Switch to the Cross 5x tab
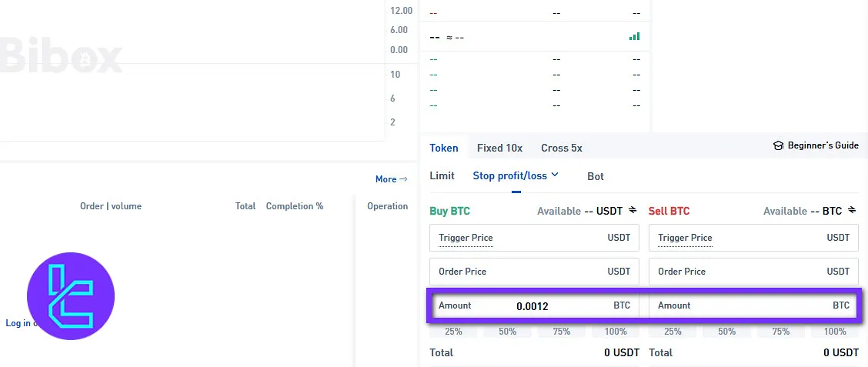This screenshot has width=868, height=367. [561, 148]
